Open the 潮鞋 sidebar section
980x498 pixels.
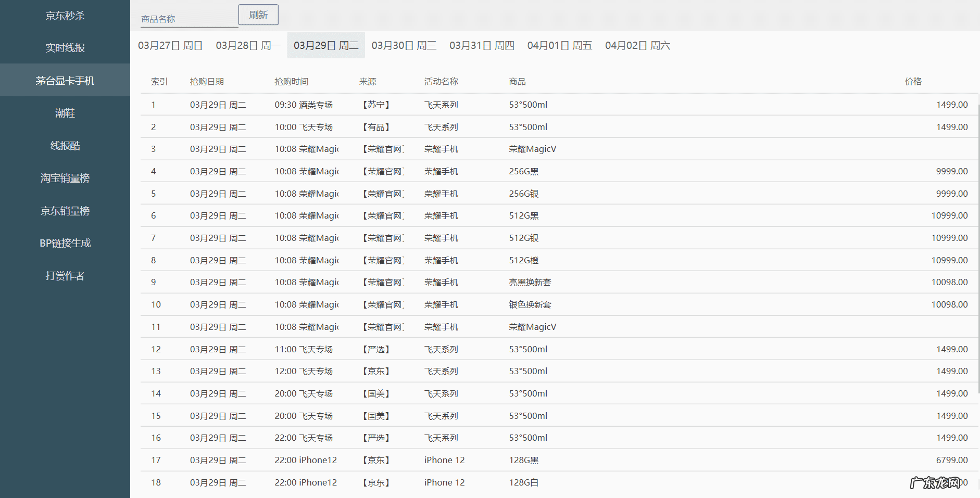pos(65,113)
